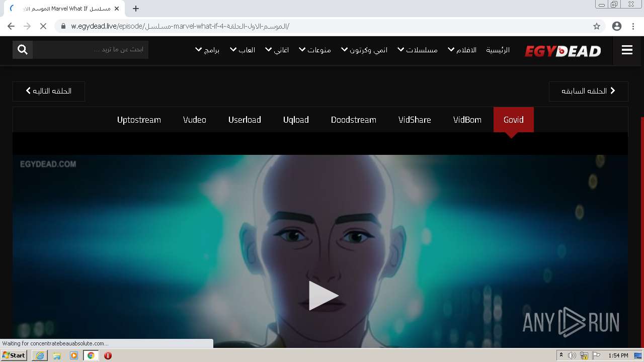Expand the انمي وكرتون dropdown menu
Image resolution: width=644 pixels, height=362 pixels.
click(x=364, y=50)
